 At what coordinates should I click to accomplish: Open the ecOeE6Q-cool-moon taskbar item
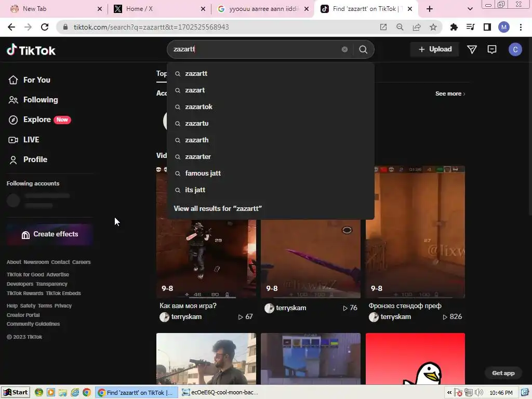(x=220, y=393)
